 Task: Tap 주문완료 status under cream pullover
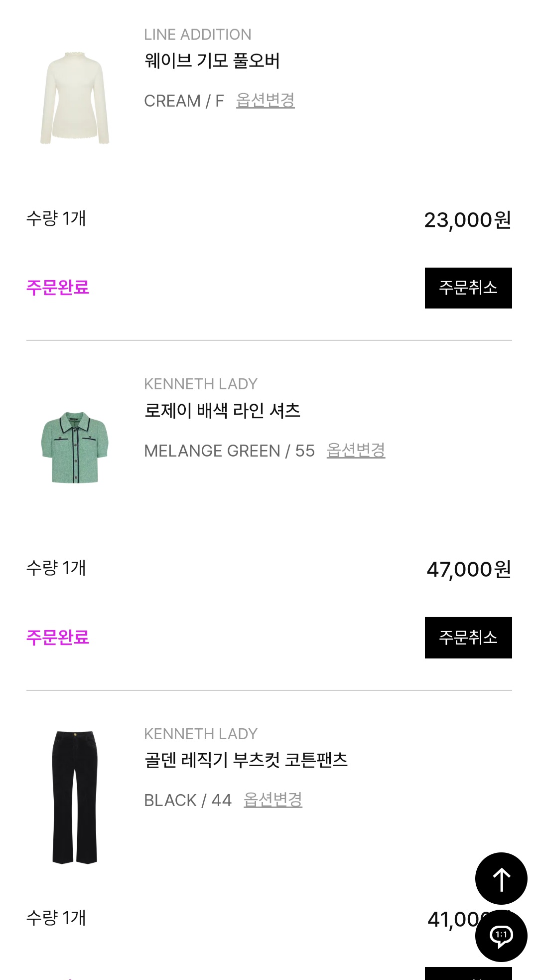[x=58, y=288]
